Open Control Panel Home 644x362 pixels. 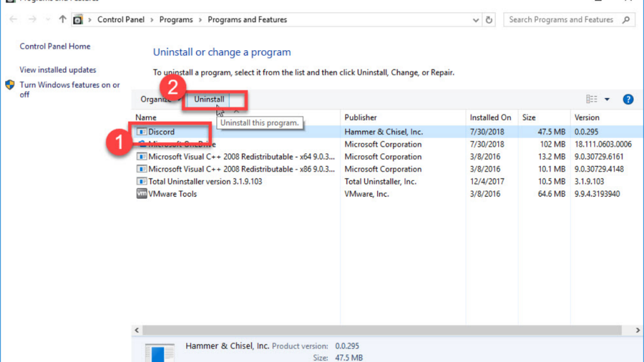click(x=55, y=47)
